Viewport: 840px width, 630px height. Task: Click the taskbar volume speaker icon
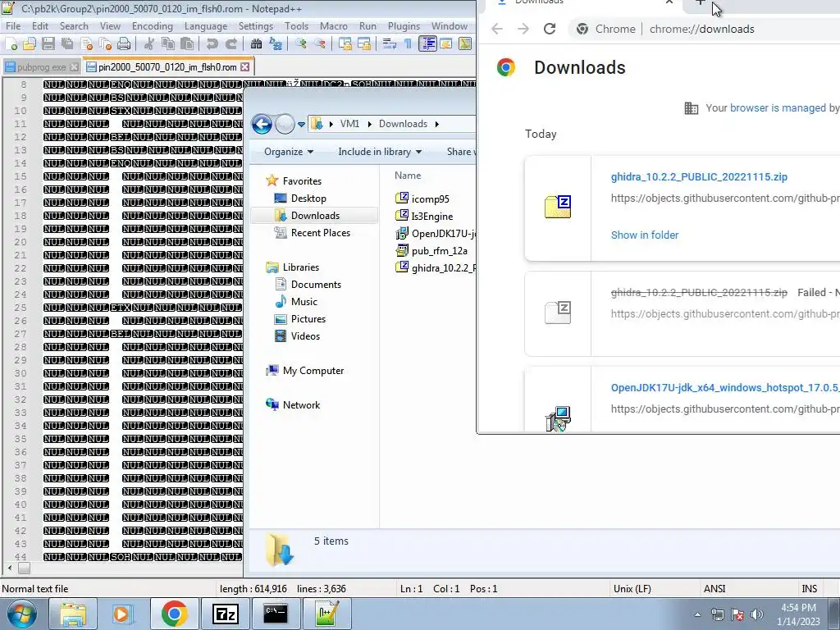pos(756,614)
